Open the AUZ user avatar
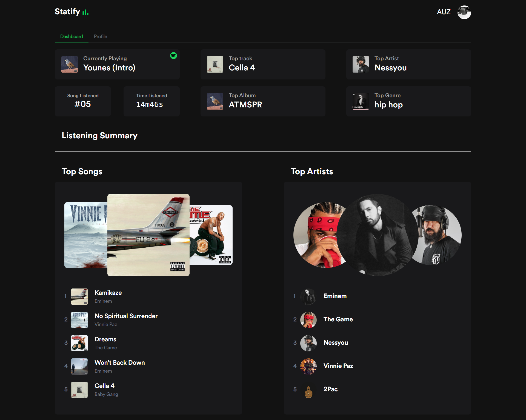 (x=464, y=12)
